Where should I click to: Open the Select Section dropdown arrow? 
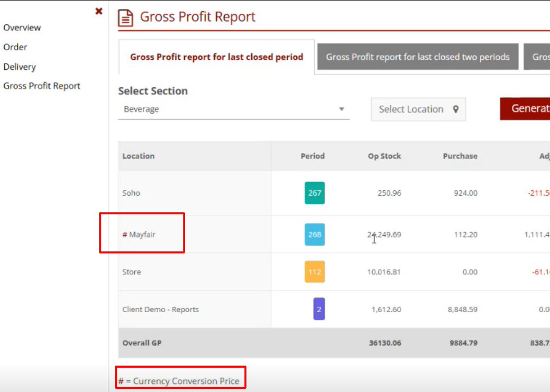pos(342,110)
